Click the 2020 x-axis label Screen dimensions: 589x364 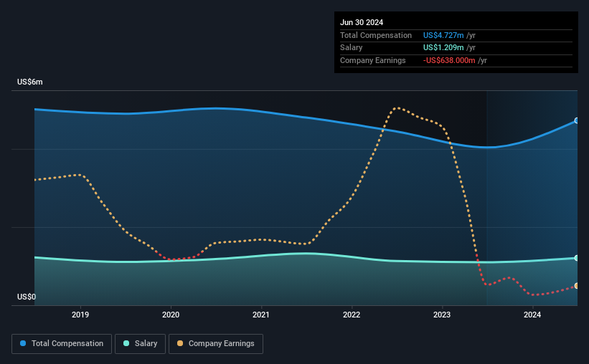(x=171, y=315)
